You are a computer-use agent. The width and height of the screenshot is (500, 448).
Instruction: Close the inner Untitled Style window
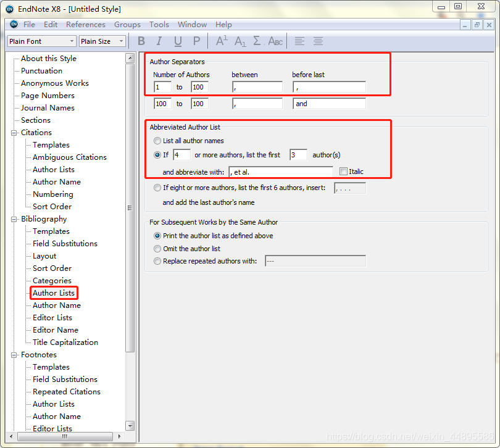coord(489,25)
